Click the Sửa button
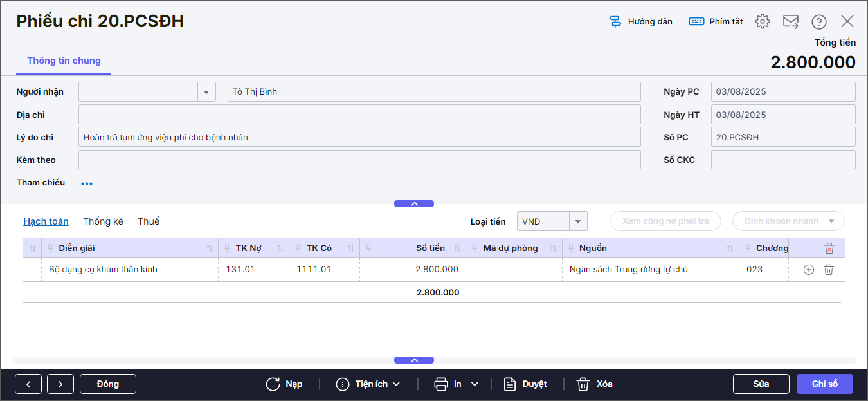 761,384
